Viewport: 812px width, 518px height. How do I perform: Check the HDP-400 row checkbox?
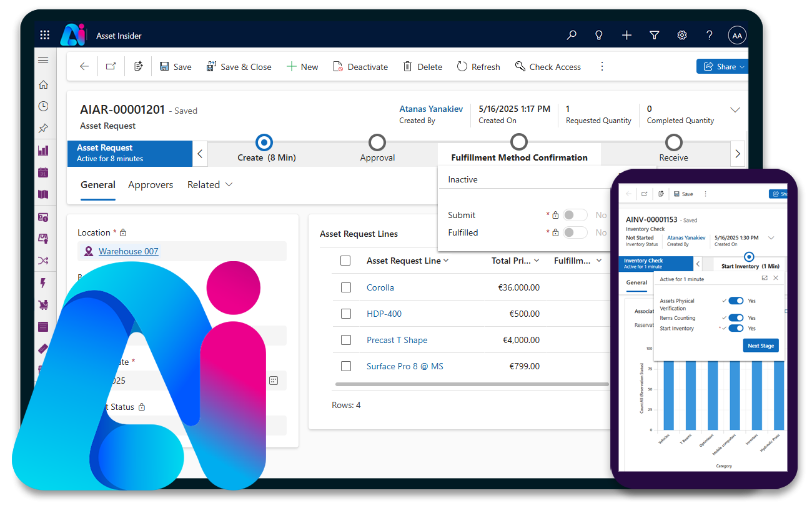click(345, 314)
